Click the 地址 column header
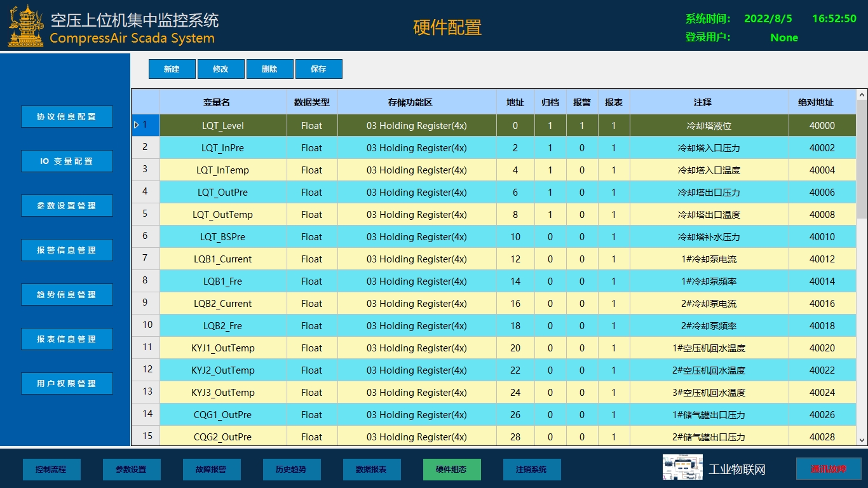The width and height of the screenshot is (868, 488). tap(515, 102)
